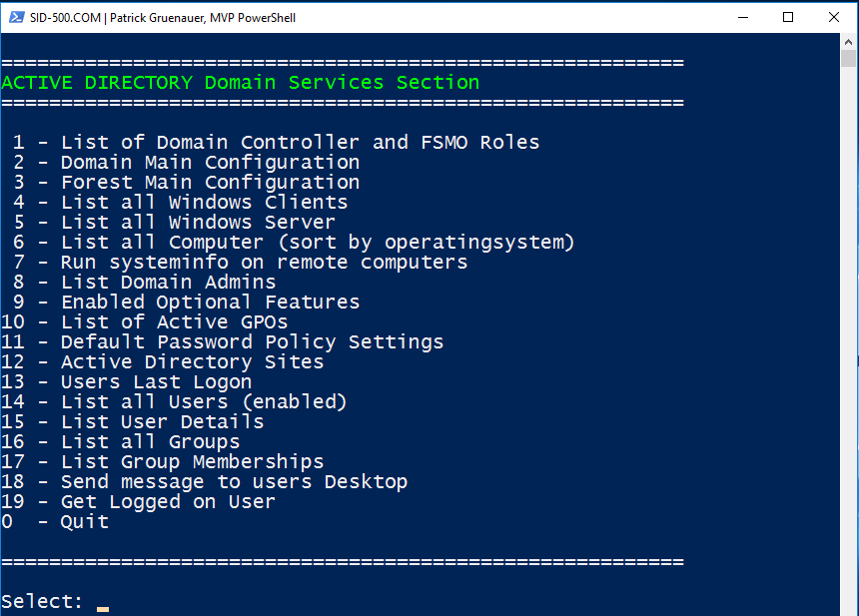Click the cursor at the Select prompt
This screenshot has width=859, height=616.
(102, 607)
